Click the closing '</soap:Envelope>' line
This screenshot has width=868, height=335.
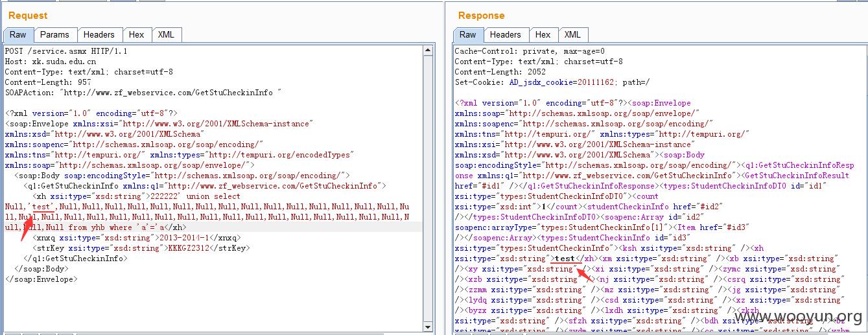coord(41,279)
